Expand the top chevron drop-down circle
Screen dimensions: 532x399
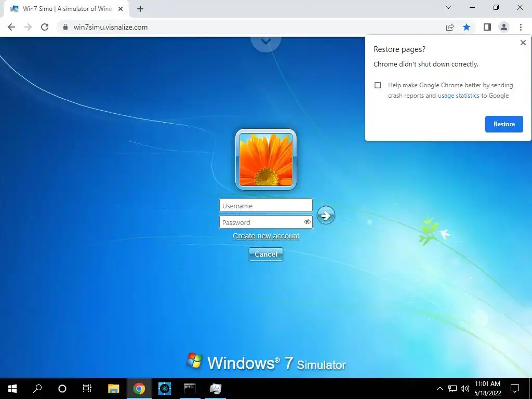pos(265,43)
